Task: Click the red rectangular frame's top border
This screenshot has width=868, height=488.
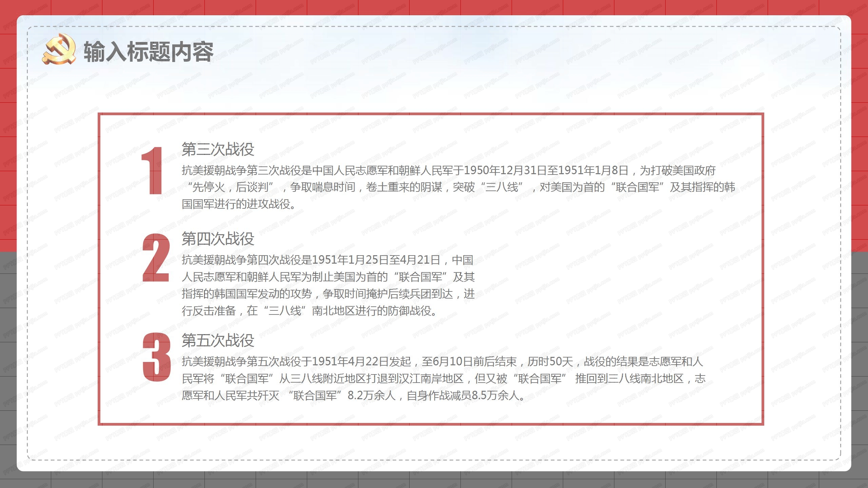Action: pos(431,114)
